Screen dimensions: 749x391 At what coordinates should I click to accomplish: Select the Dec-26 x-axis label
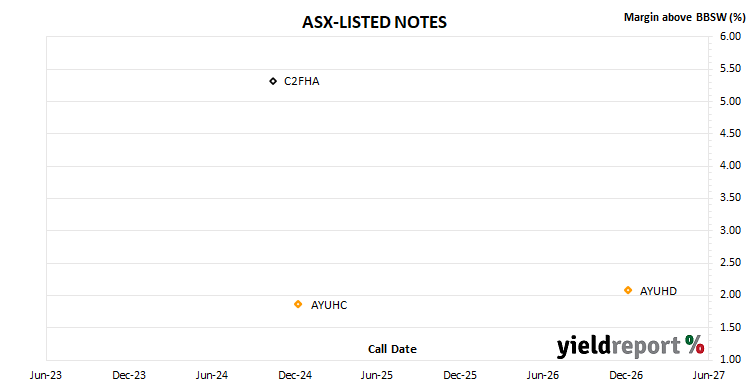coord(626,375)
